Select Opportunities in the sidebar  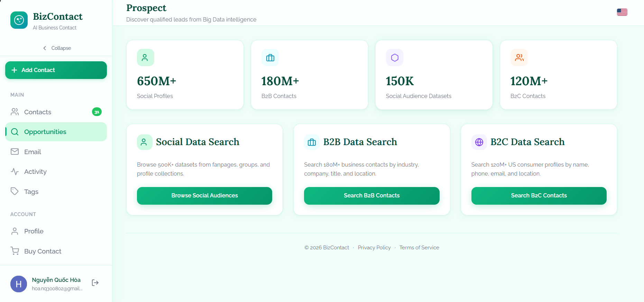tap(56, 132)
